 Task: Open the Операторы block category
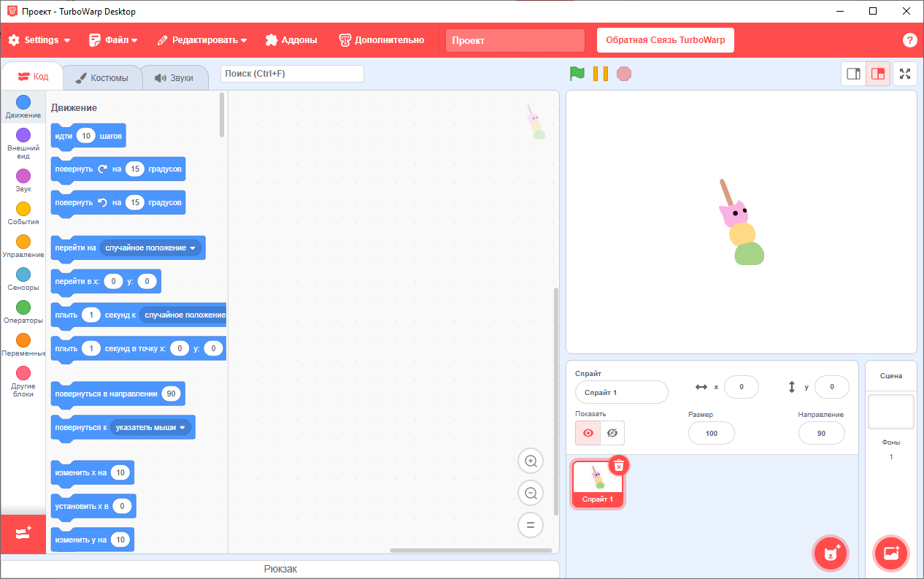click(x=23, y=309)
